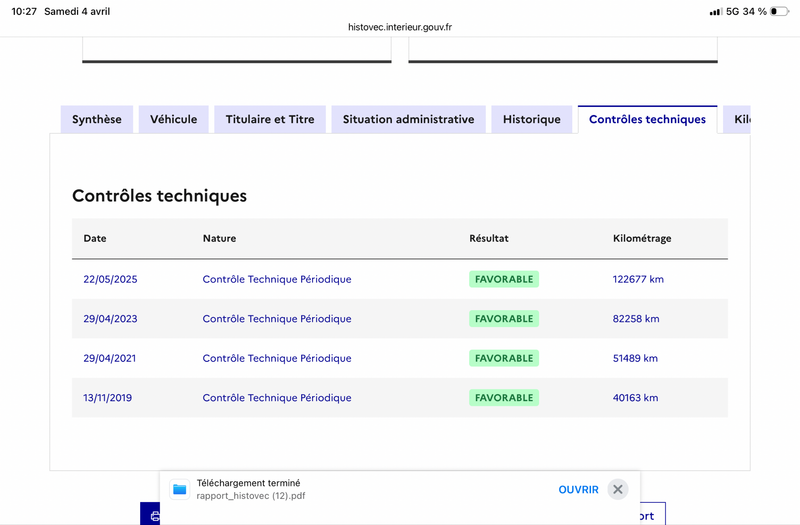Open the Historique tab
This screenshot has height=525, width=800.
pyautogui.click(x=532, y=119)
